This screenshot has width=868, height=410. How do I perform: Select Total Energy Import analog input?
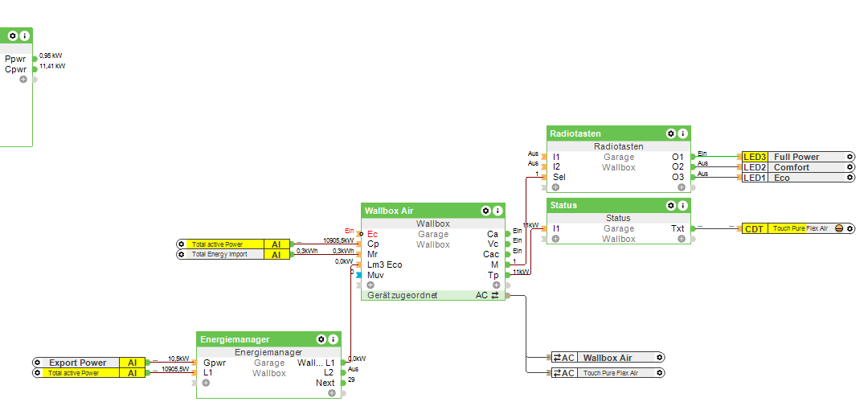pos(233,254)
